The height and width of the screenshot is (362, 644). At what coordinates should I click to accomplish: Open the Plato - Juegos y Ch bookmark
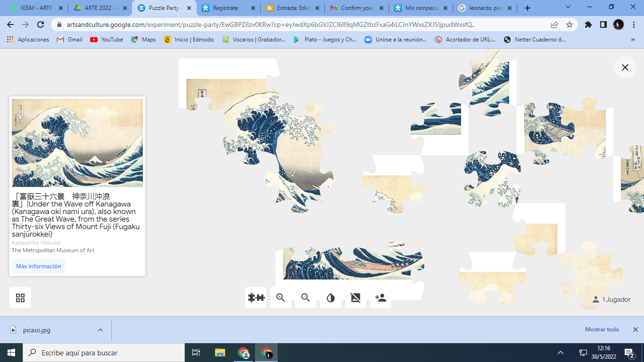click(x=325, y=40)
